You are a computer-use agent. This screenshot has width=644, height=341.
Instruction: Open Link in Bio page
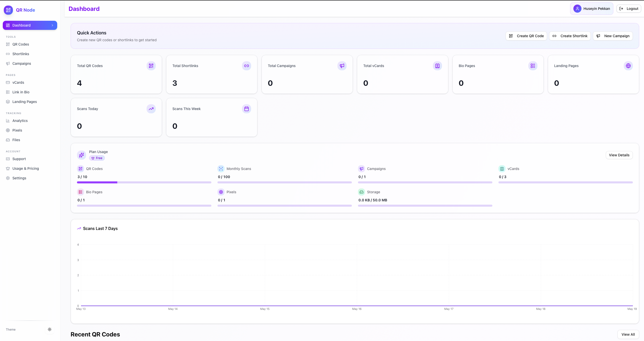pyautogui.click(x=30, y=92)
